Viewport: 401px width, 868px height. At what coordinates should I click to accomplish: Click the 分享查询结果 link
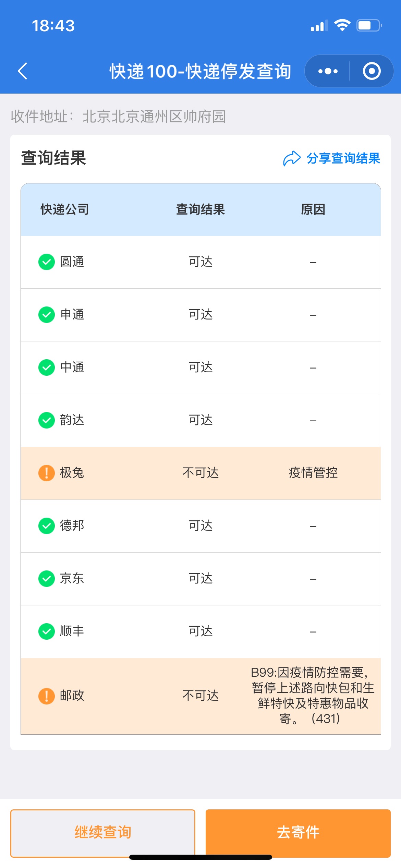pyautogui.click(x=343, y=158)
